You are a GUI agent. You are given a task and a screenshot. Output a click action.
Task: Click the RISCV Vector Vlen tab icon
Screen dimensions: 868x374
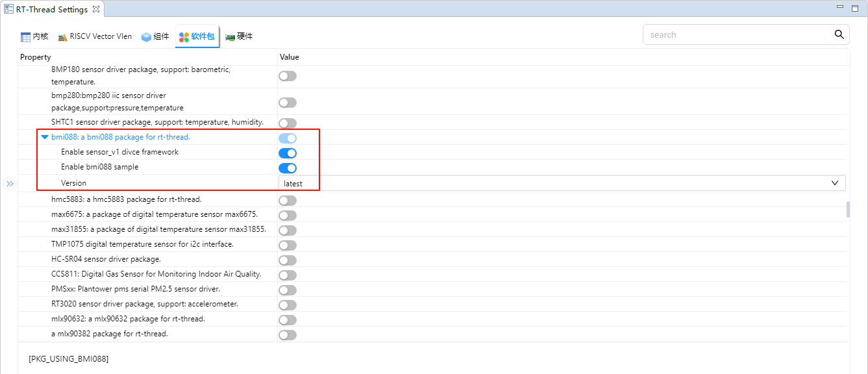point(62,37)
